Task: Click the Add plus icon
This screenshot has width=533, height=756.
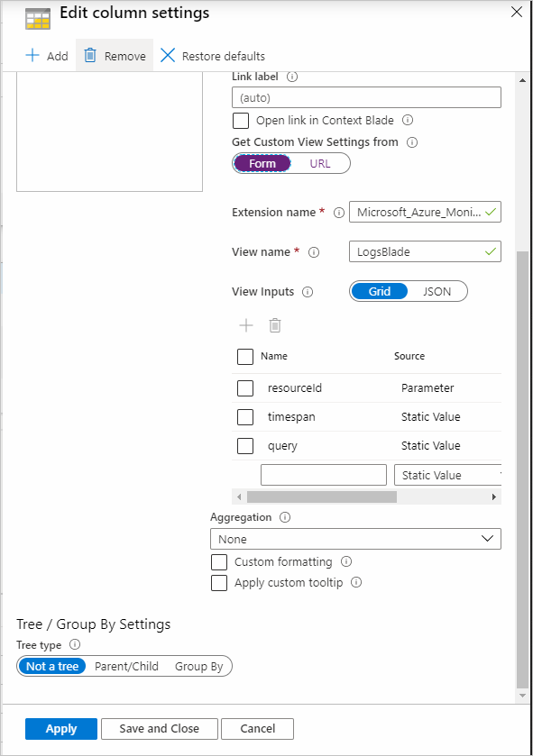Action: [32, 56]
